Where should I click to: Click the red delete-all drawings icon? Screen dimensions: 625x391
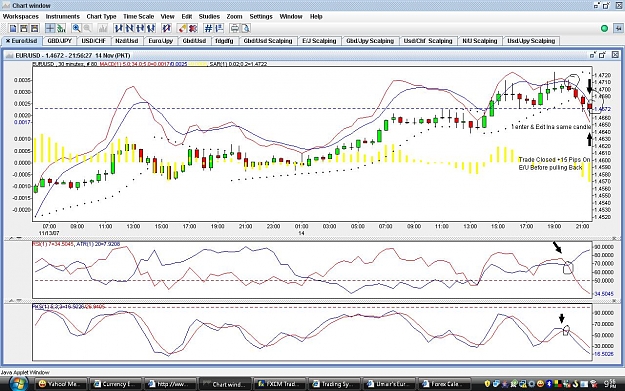click(193, 28)
